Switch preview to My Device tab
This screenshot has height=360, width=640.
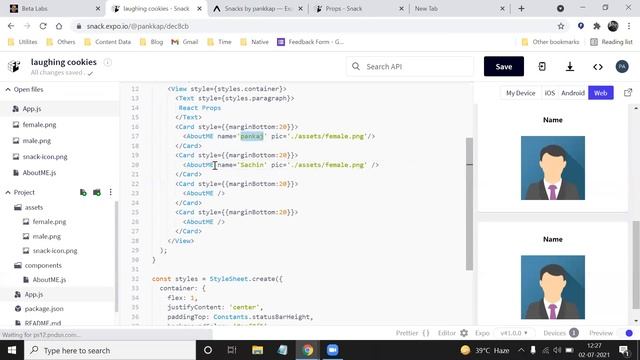point(520,93)
